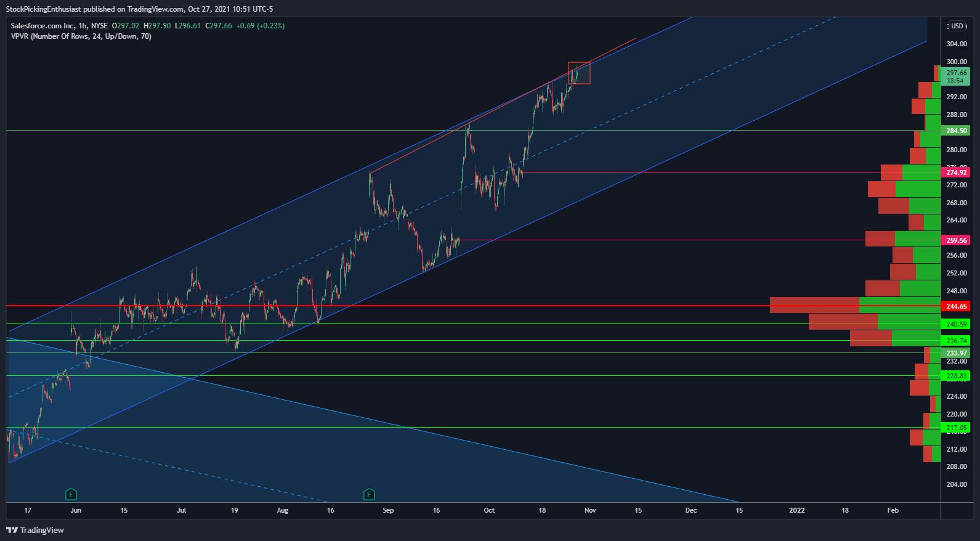This screenshot has width=980, height=541.
Task: Click the 264.00 price axis tick
Action: (957, 220)
